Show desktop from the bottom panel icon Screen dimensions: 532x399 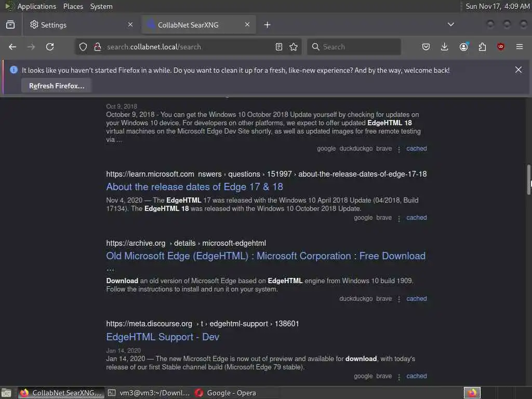pyautogui.click(x=6, y=393)
